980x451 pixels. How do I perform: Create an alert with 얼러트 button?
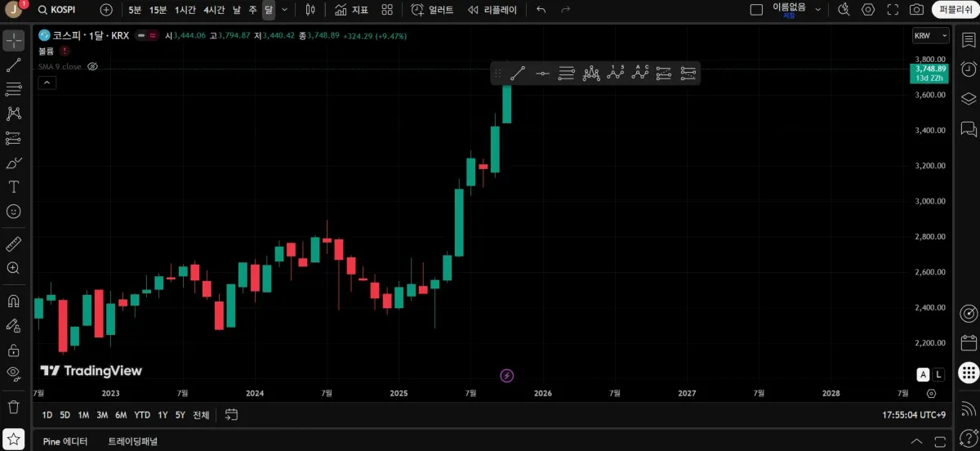click(x=432, y=10)
